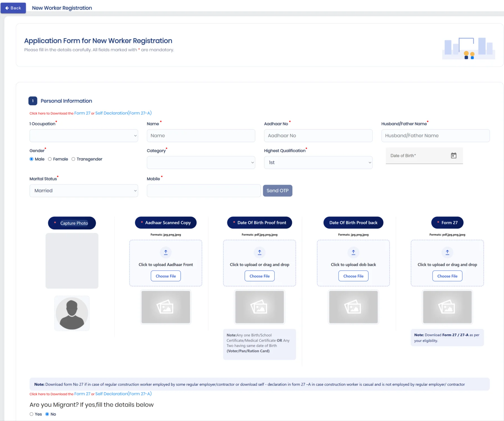The width and height of the screenshot is (504, 421).
Task: Focus the Aadhaar No input field
Action: point(318,135)
